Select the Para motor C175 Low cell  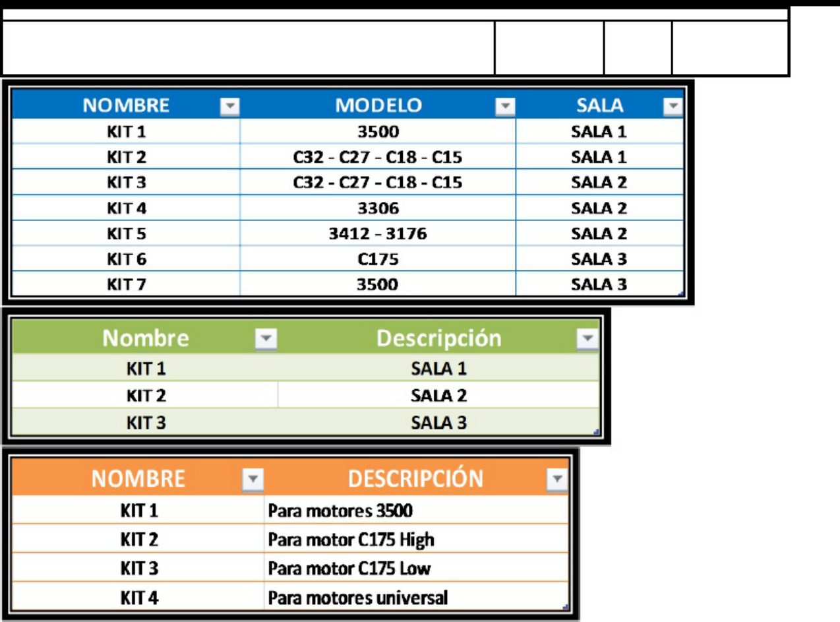(416, 568)
